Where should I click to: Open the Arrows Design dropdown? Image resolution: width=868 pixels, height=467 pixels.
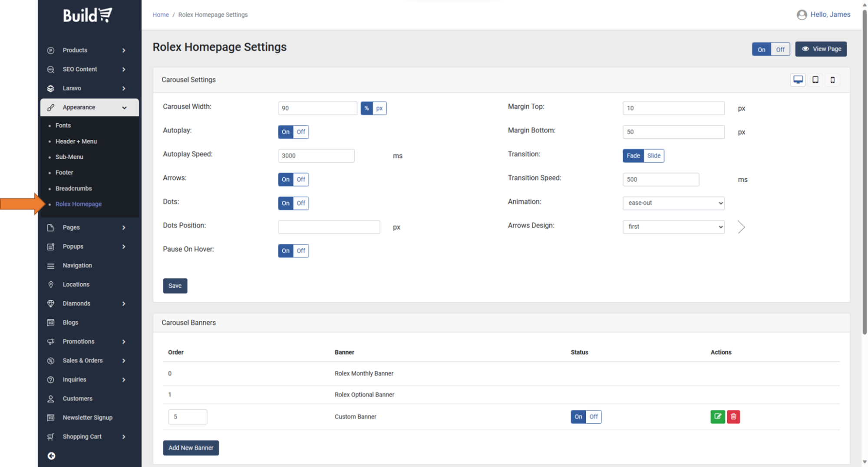pyautogui.click(x=673, y=227)
